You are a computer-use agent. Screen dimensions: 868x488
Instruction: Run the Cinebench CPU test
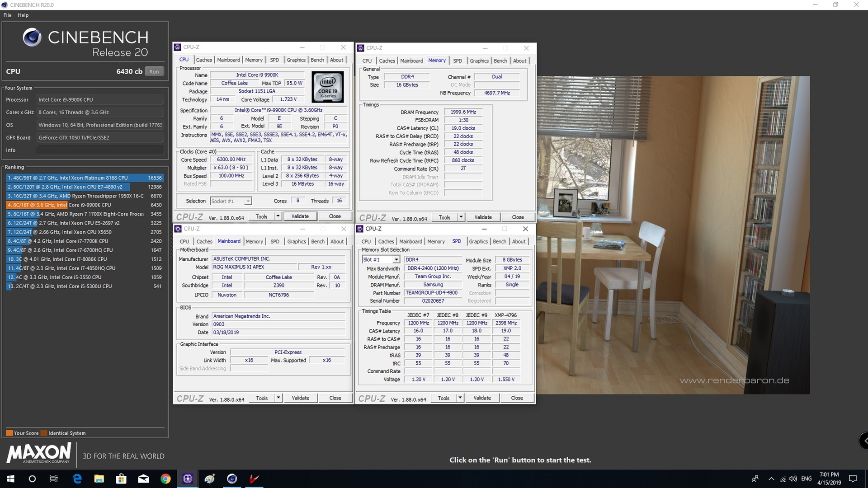[154, 71]
